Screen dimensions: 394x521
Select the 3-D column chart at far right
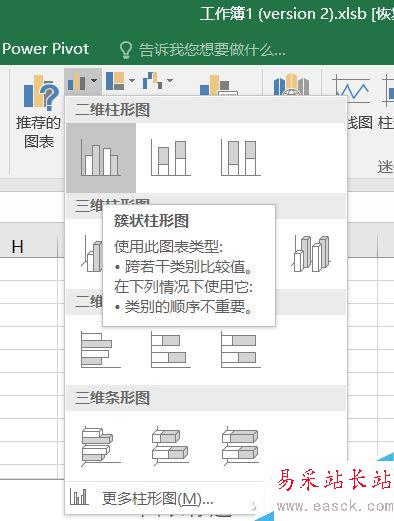(312, 253)
